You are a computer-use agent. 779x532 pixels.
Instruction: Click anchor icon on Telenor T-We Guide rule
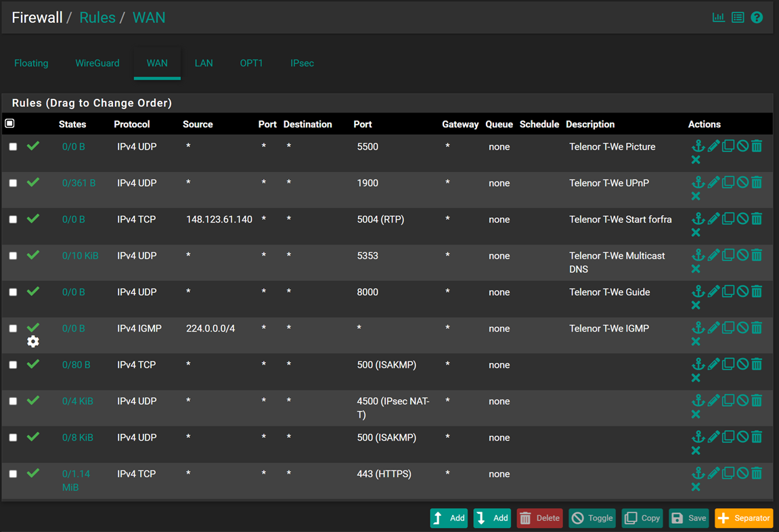(x=698, y=292)
